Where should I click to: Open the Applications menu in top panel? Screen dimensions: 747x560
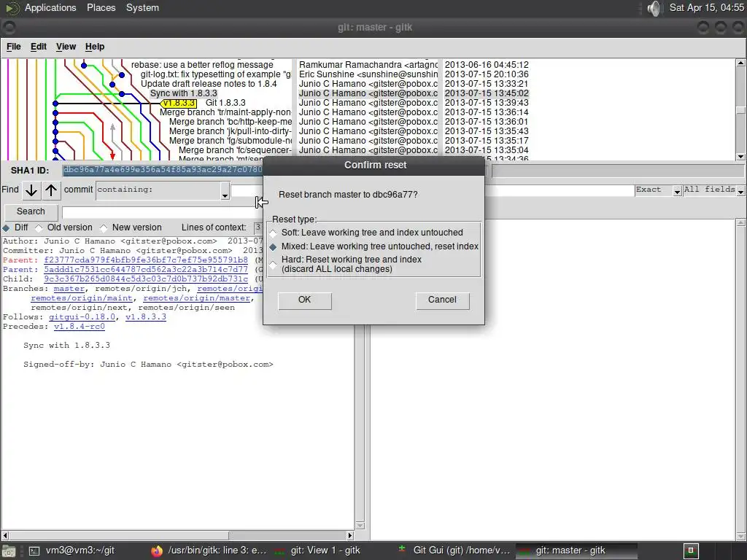coord(50,7)
